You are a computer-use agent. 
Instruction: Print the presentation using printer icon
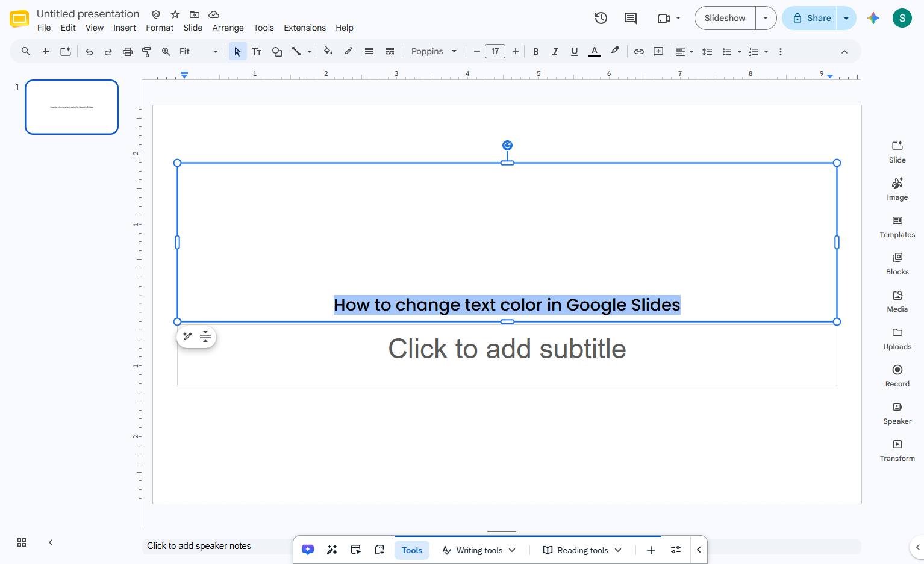point(128,52)
